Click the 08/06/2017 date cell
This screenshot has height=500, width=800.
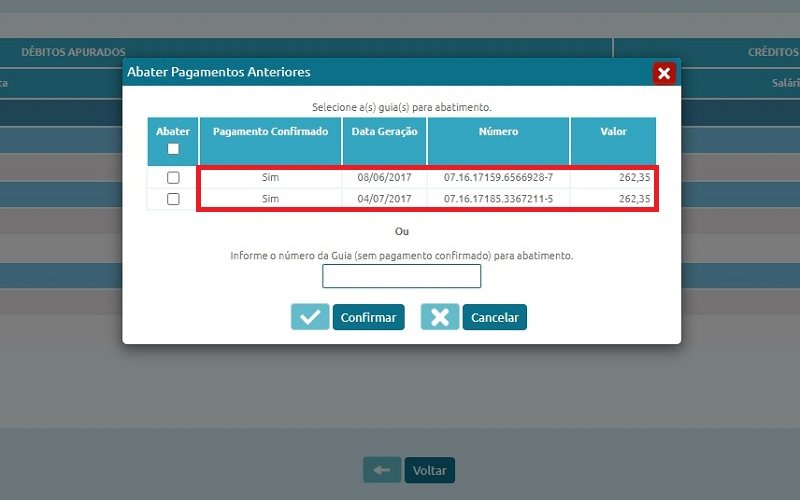(384, 177)
